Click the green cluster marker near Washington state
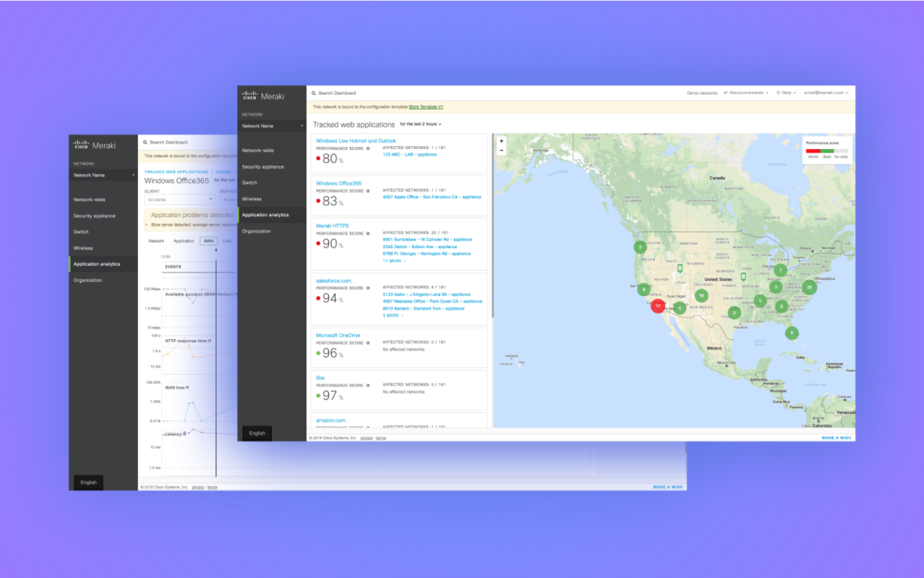This screenshot has height=578, width=924. [x=640, y=247]
